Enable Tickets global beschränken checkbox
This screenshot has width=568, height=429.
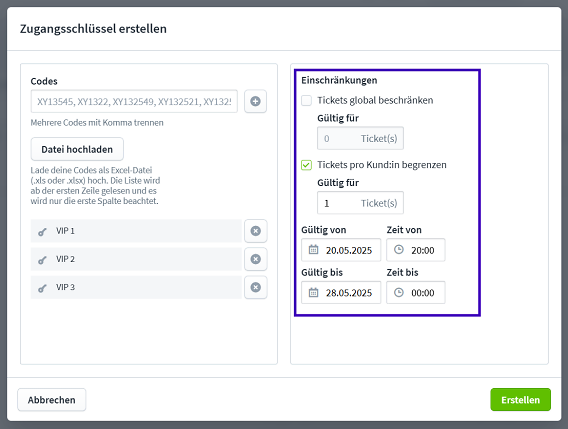(x=306, y=100)
